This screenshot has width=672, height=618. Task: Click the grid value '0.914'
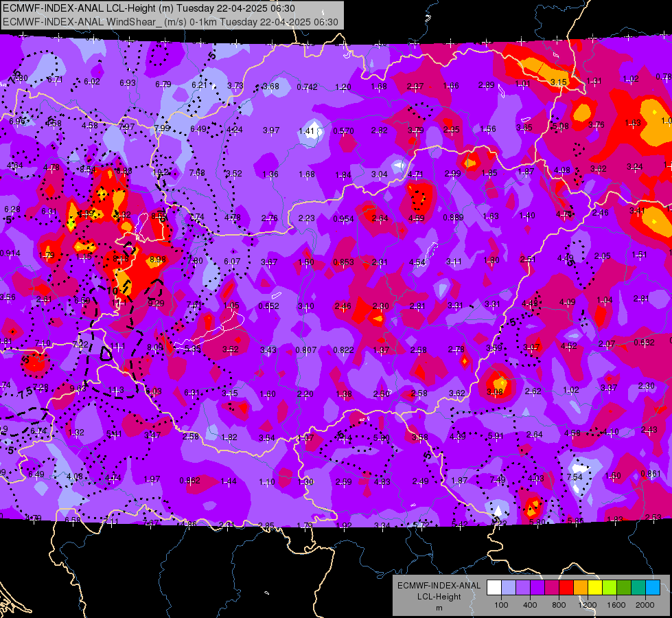(10, 253)
